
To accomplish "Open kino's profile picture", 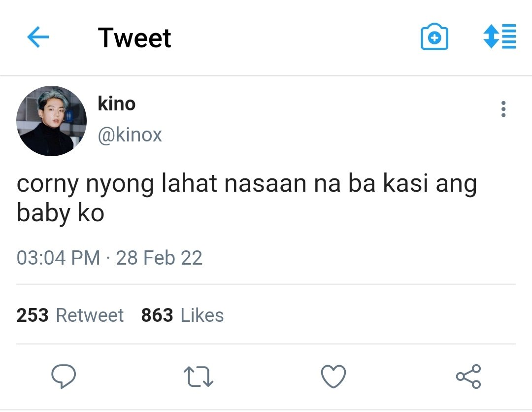I will 52,121.
